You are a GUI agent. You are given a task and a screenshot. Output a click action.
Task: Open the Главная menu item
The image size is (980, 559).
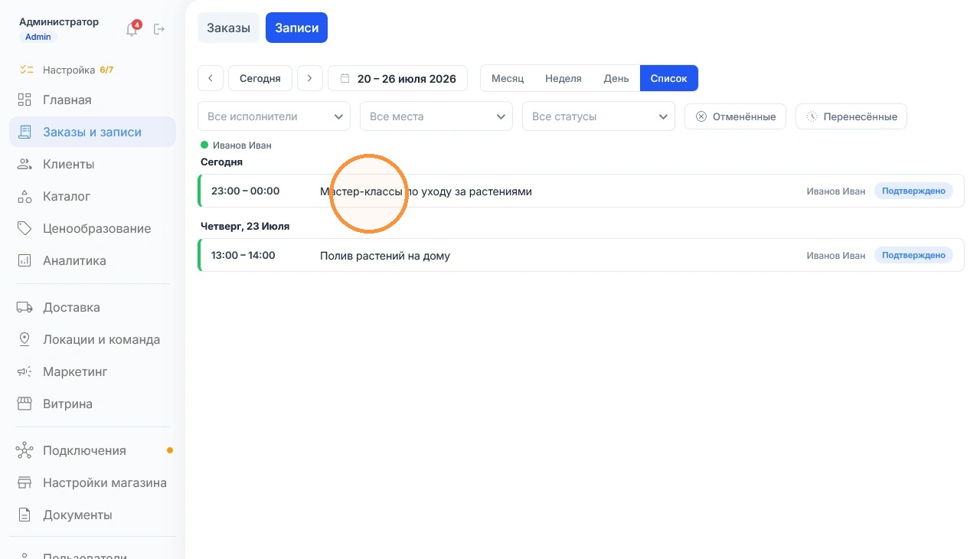pos(93,100)
